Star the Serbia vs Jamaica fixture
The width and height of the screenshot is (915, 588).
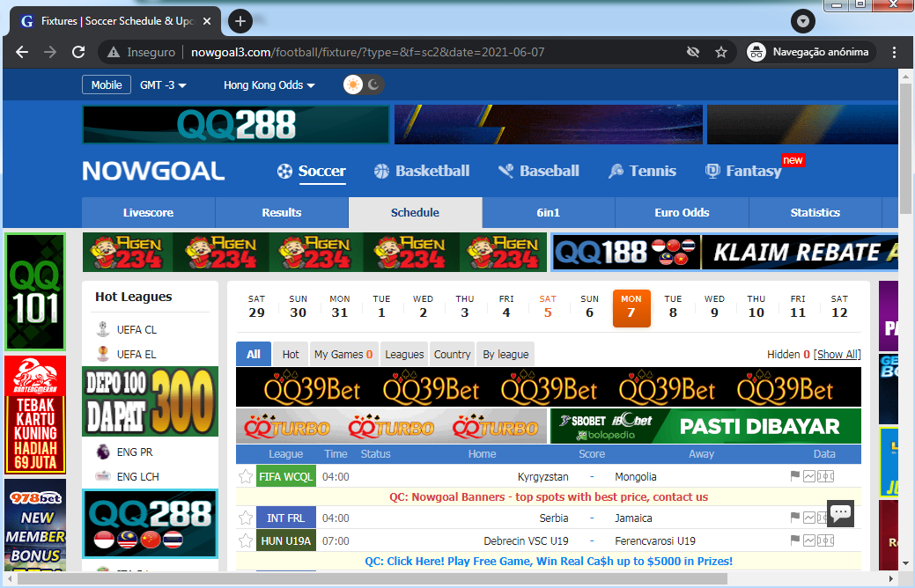point(246,518)
